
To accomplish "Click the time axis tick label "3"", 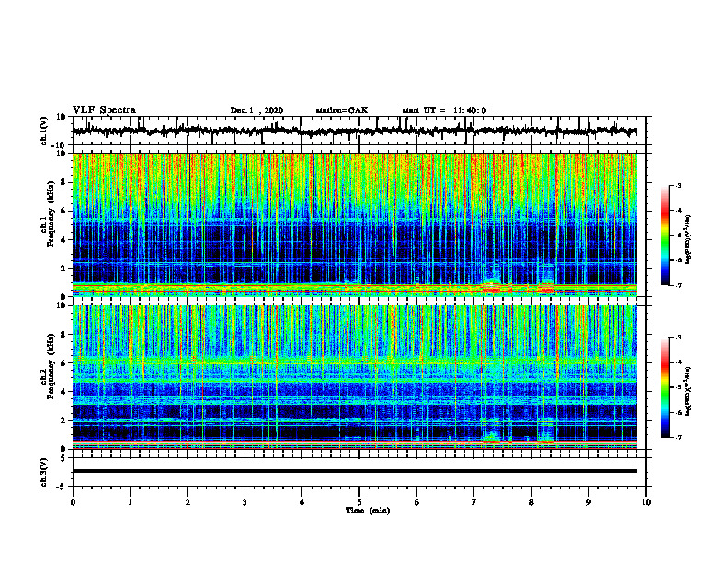I will [x=245, y=502].
